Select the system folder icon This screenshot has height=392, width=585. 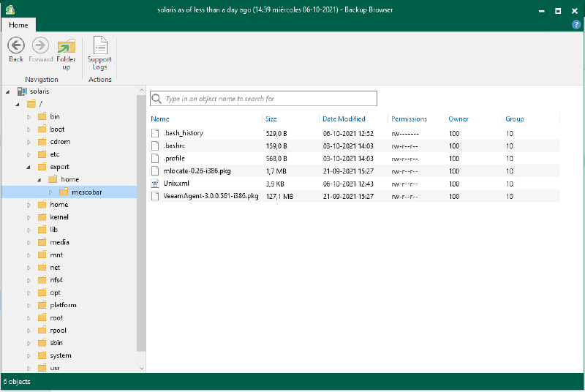point(42,355)
